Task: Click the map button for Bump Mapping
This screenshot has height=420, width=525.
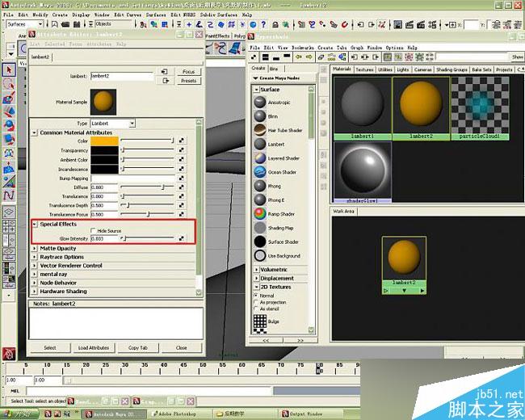Action: (182, 178)
